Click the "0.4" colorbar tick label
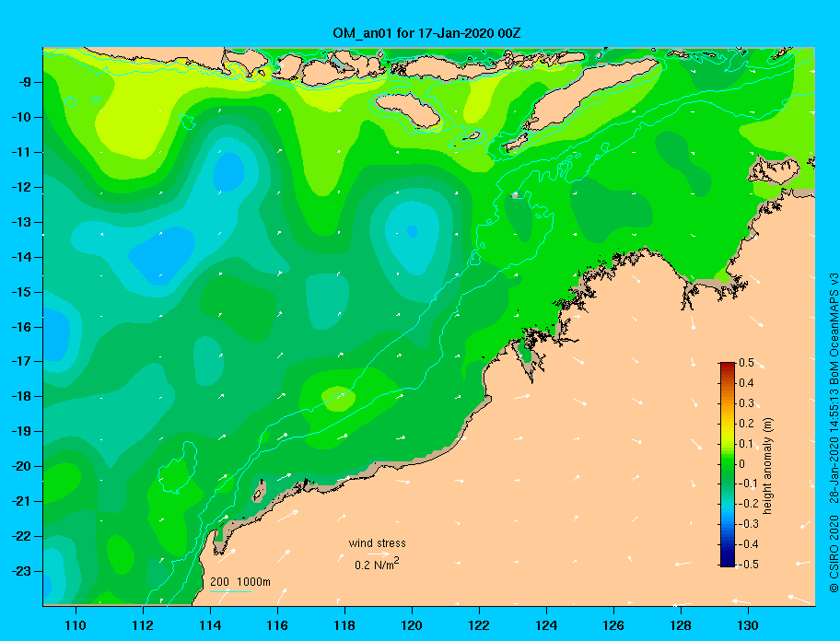The width and height of the screenshot is (840, 641). 746,383
